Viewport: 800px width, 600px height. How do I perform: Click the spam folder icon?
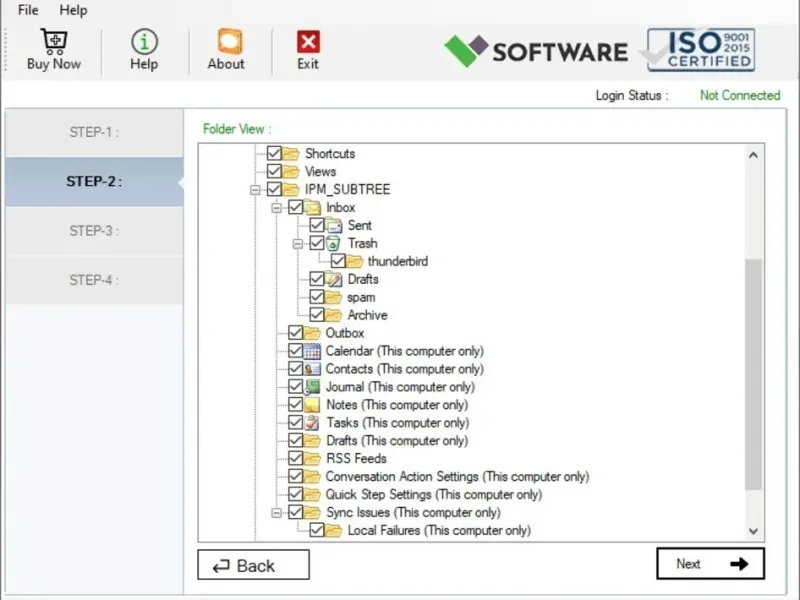pyautogui.click(x=334, y=297)
